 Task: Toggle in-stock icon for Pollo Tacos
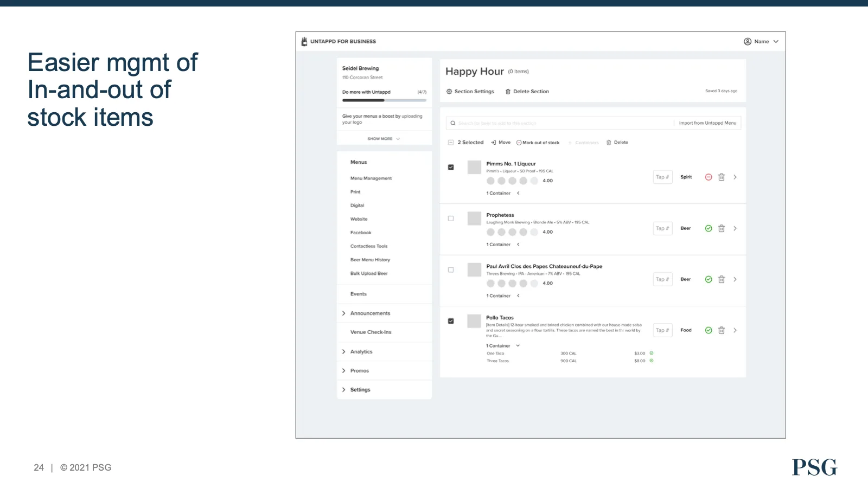coord(709,330)
